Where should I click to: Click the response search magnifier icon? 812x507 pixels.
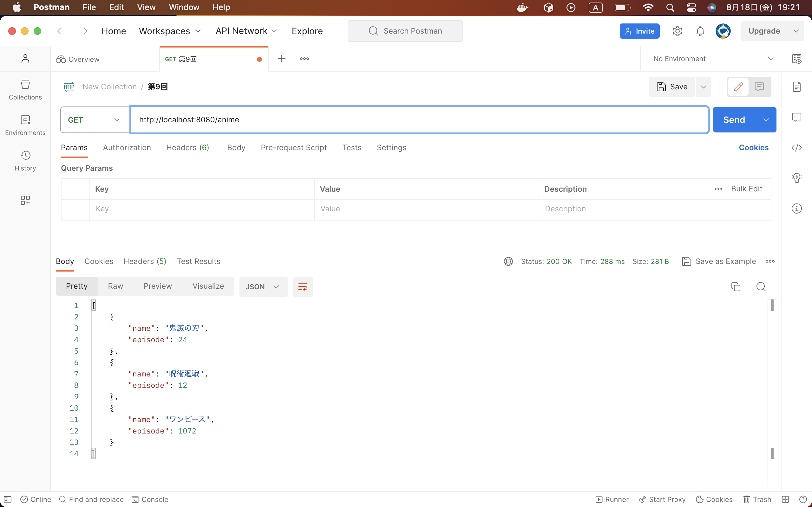[x=761, y=287]
